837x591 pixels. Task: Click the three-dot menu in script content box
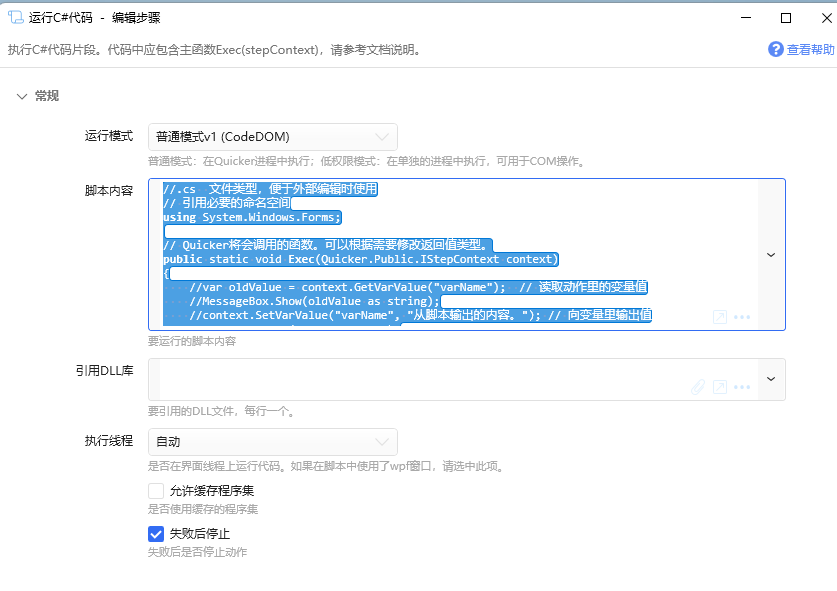pyautogui.click(x=742, y=317)
